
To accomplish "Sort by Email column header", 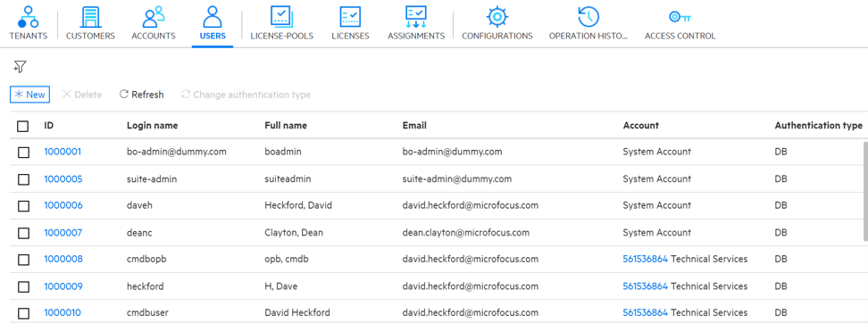I will click(x=414, y=125).
